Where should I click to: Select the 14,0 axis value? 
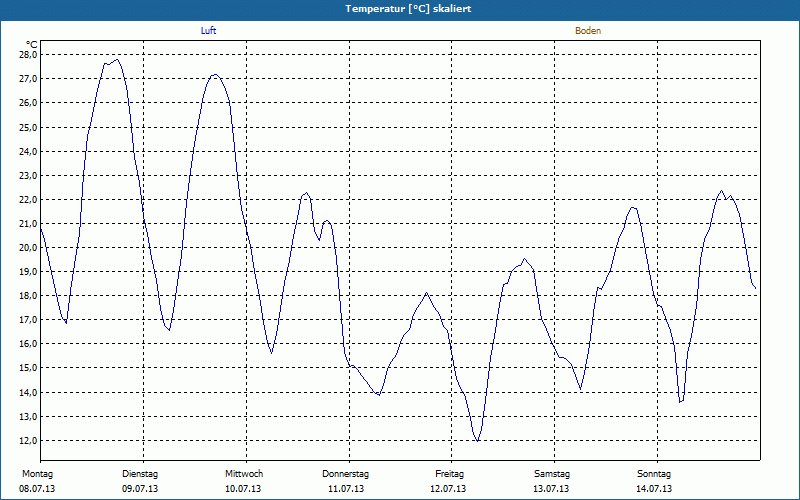pyautogui.click(x=28, y=392)
